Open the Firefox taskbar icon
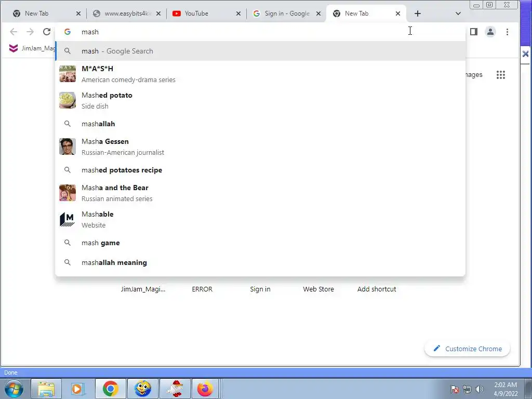This screenshot has width=532, height=399. (205, 389)
